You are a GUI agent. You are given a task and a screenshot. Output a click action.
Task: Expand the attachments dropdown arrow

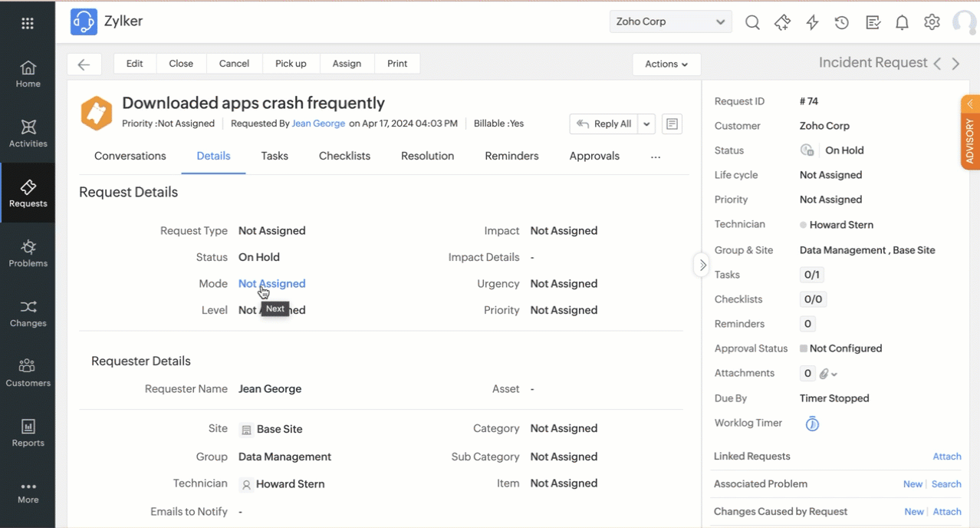tap(834, 375)
